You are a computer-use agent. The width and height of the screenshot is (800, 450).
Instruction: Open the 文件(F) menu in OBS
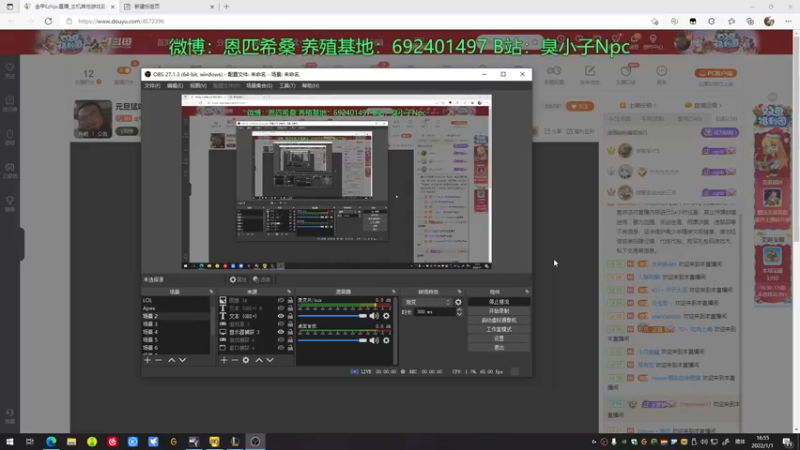click(x=152, y=86)
